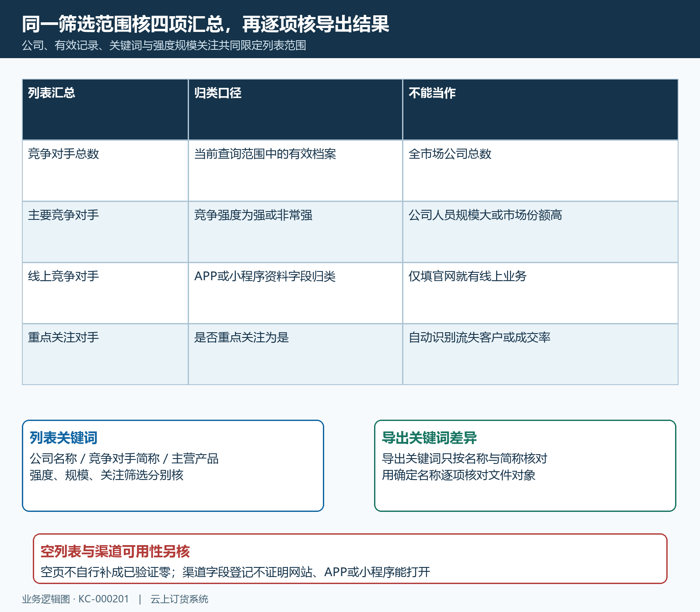Select the 列表汇总 column header
This screenshot has width=700, height=612.
[x=105, y=110]
